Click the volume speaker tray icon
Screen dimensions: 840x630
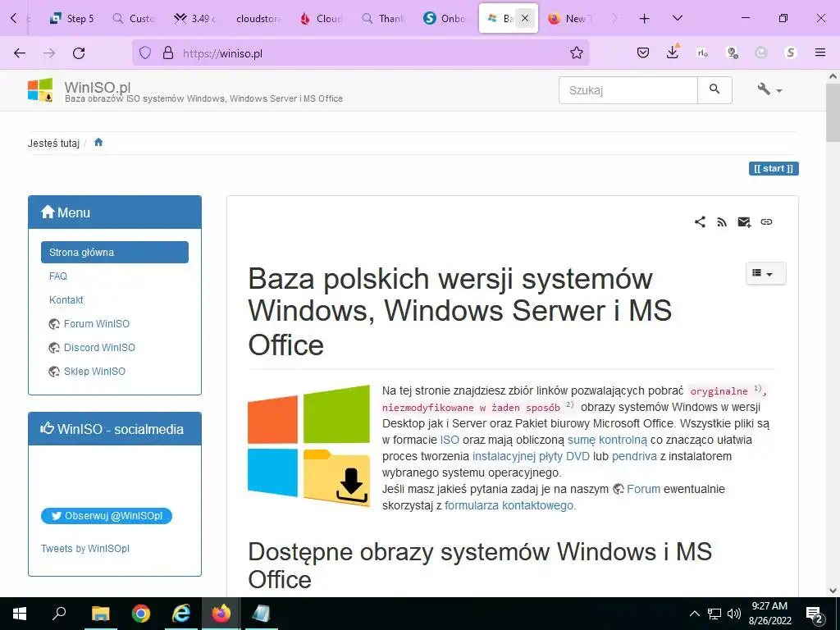(x=734, y=614)
